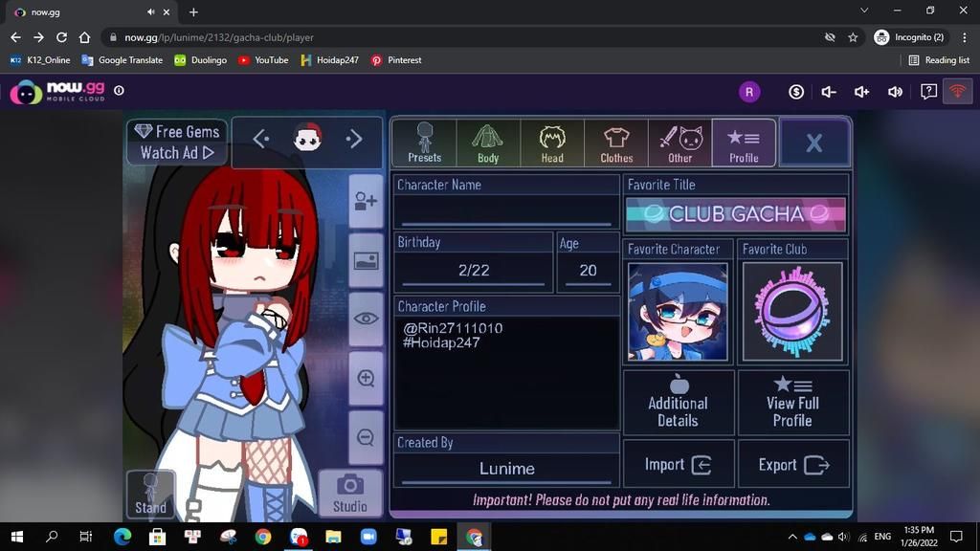Screen dimensions: 980x551
Task: Open the Presets tab
Action: pos(424,143)
